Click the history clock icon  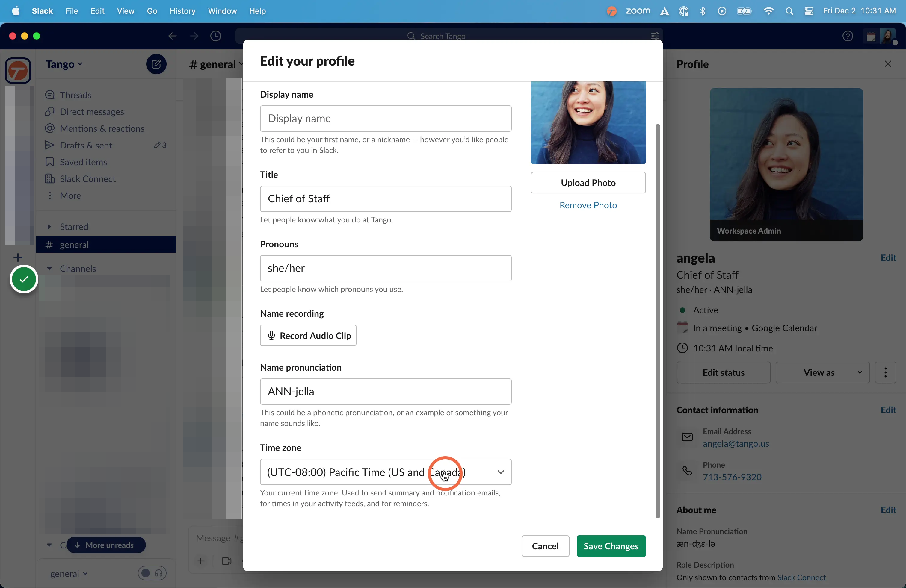[x=215, y=36]
